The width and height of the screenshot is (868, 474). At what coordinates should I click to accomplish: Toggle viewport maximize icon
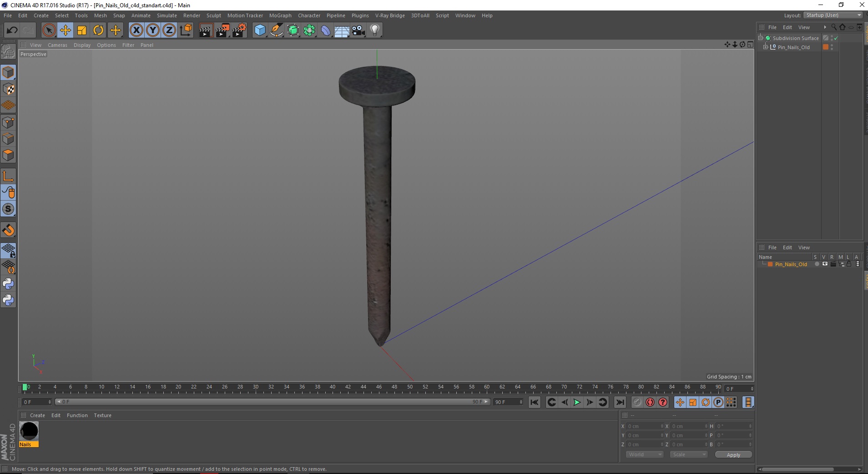750,45
